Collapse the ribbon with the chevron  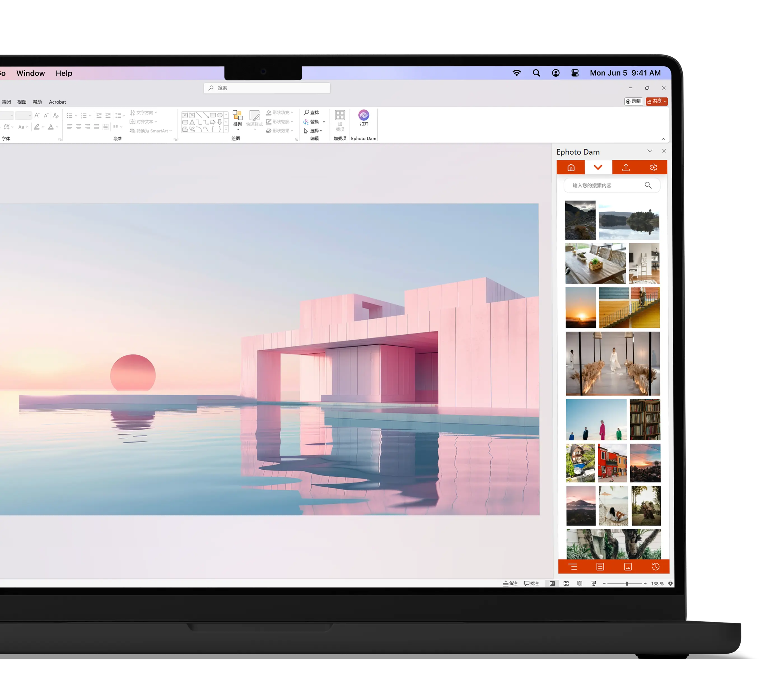(x=663, y=139)
